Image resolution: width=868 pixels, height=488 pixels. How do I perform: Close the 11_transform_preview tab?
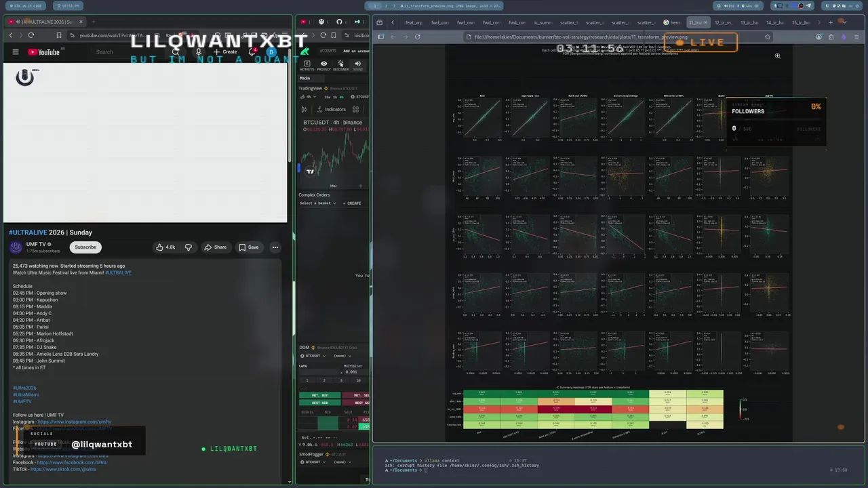(x=705, y=22)
